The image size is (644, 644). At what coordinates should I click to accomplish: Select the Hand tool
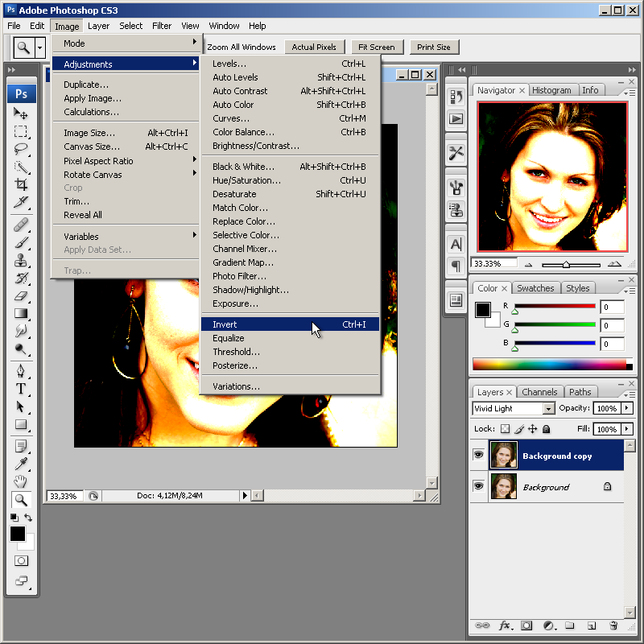click(21, 481)
